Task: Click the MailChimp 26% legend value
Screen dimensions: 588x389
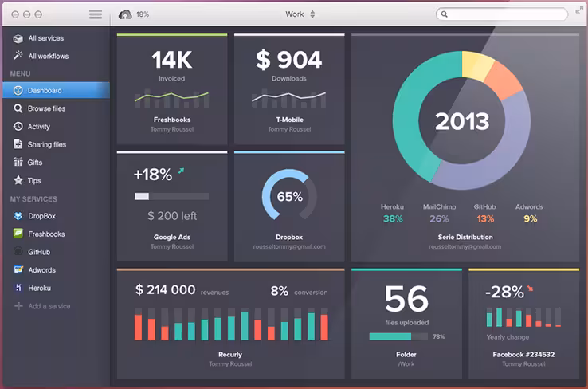Action: (x=439, y=218)
